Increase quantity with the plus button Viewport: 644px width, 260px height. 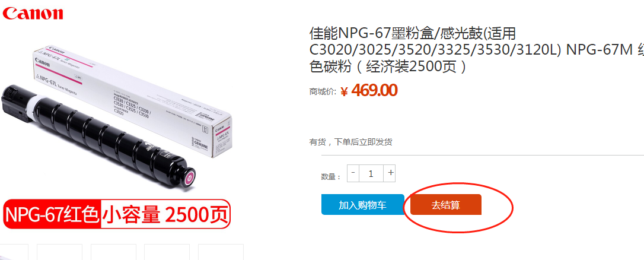coord(390,173)
